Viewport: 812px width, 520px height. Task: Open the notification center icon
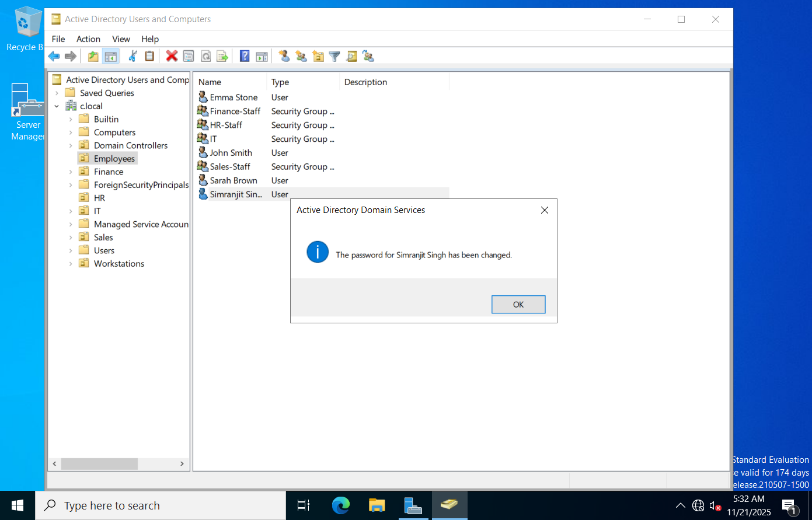pos(789,505)
